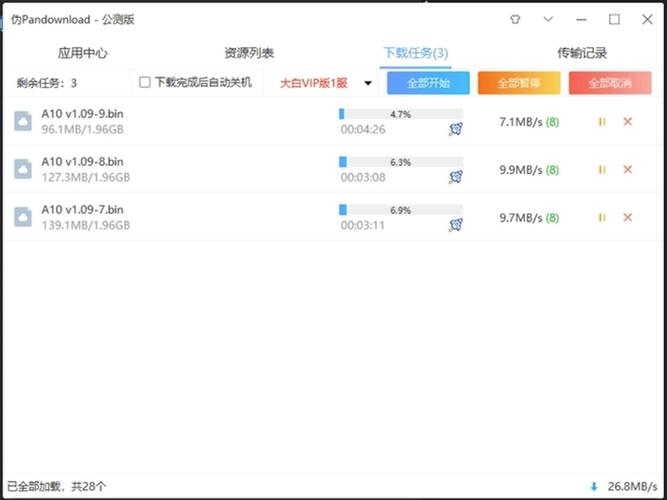Click the 96.1MB/1.96GB size text
Image resolution: width=667 pixels, height=500 pixels.
click(83, 129)
